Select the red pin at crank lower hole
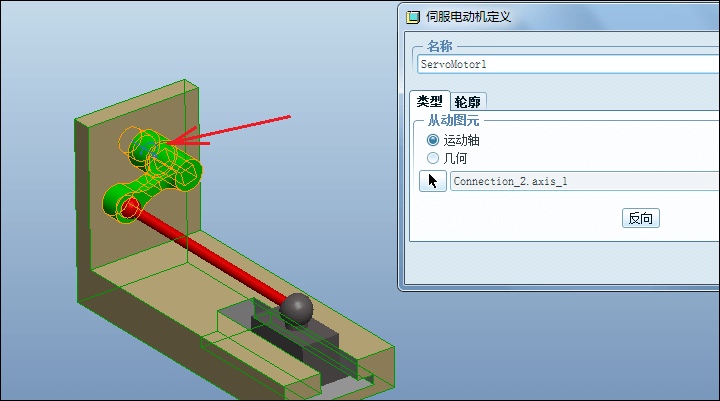 pos(130,208)
